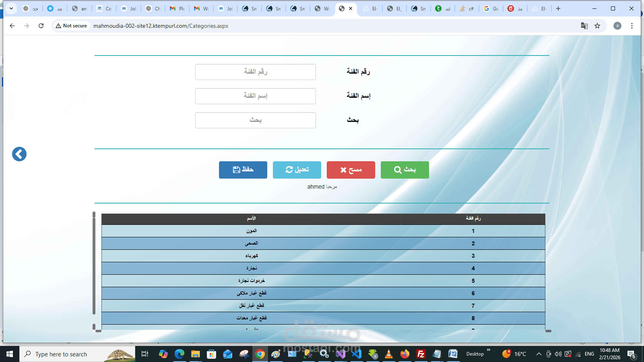The height and width of the screenshot is (362, 644).
Task: Click the بحث search text field
Action: pos(256,120)
